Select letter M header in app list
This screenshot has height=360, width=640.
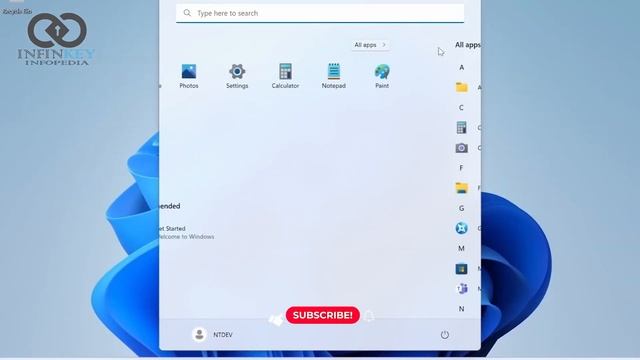click(x=461, y=248)
